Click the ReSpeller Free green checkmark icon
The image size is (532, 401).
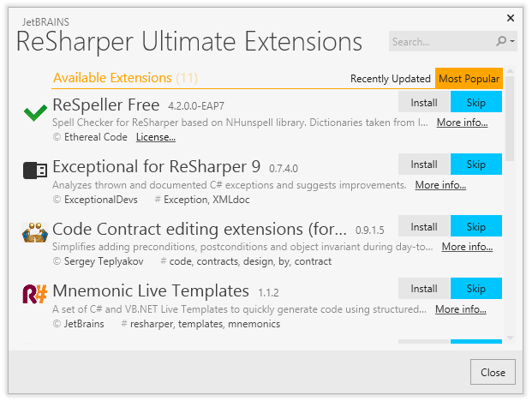pos(35,112)
